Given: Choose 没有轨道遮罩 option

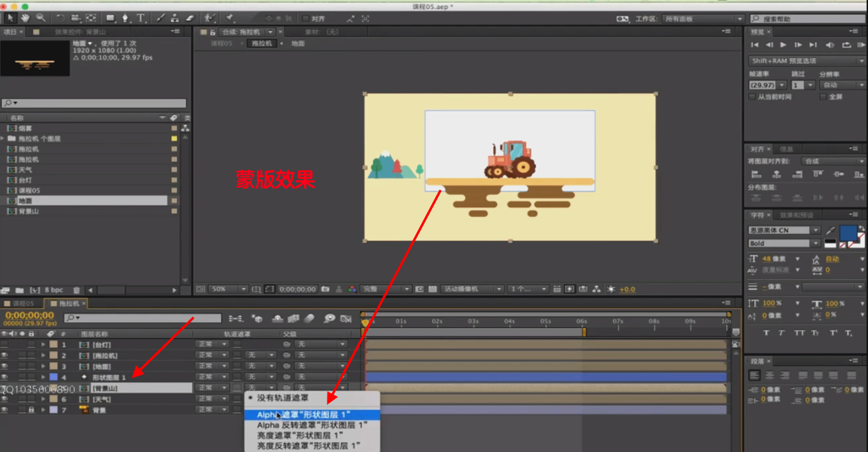Looking at the screenshot, I should 312,398.
